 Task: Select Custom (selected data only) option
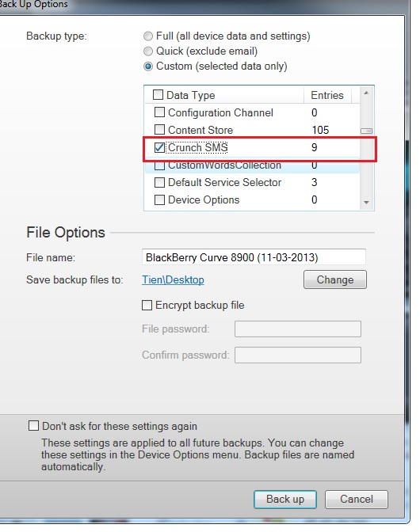point(148,66)
